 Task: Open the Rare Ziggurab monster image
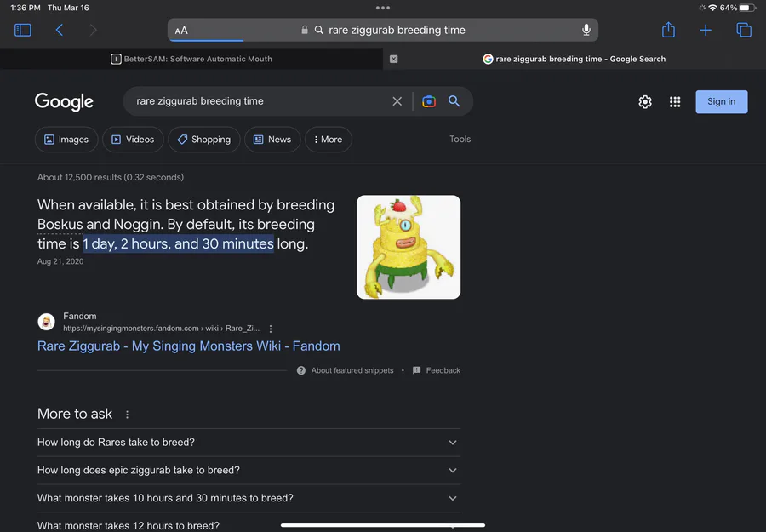tap(409, 247)
